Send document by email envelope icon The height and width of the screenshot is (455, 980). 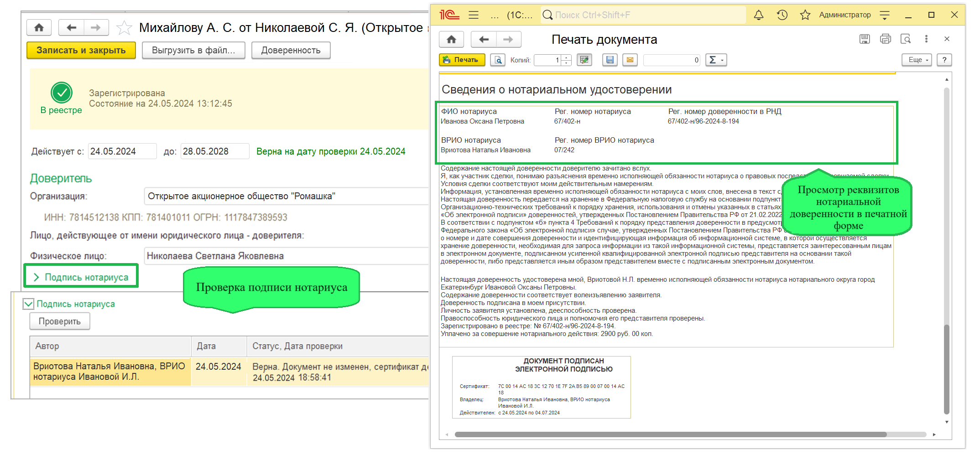(x=630, y=60)
